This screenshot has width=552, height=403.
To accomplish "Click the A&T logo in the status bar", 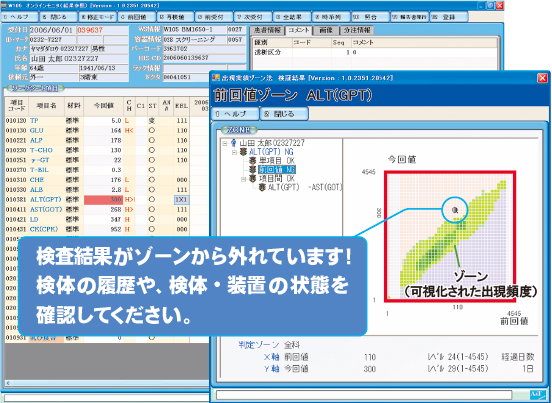I will point(538,395).
